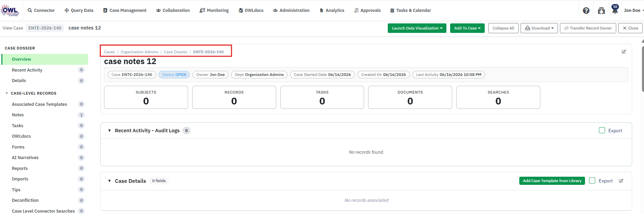Image resolution: width=644 pixels, height=214 pixels.
Task: Click the Case ENTE-2026-140 chip
Action: [132, 75]
